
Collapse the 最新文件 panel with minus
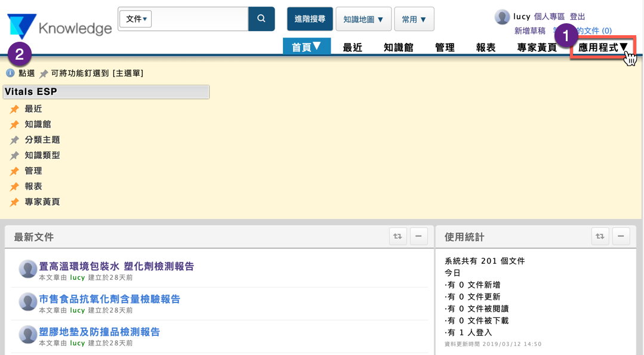(418, 236)
